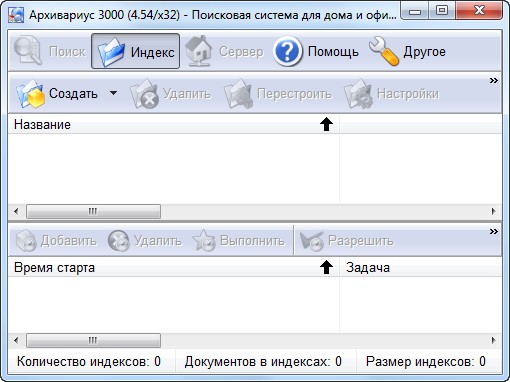Click Выполнить run task button
510x382 pixels.
(x=239, y=241)
